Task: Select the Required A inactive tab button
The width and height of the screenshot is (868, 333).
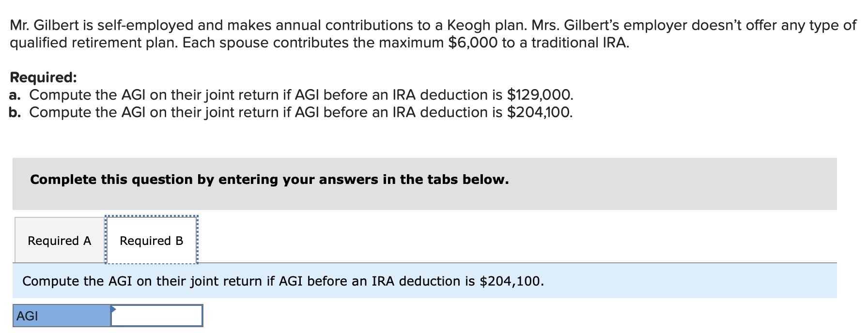Action: pyautogui.click(x=59, y=240)
